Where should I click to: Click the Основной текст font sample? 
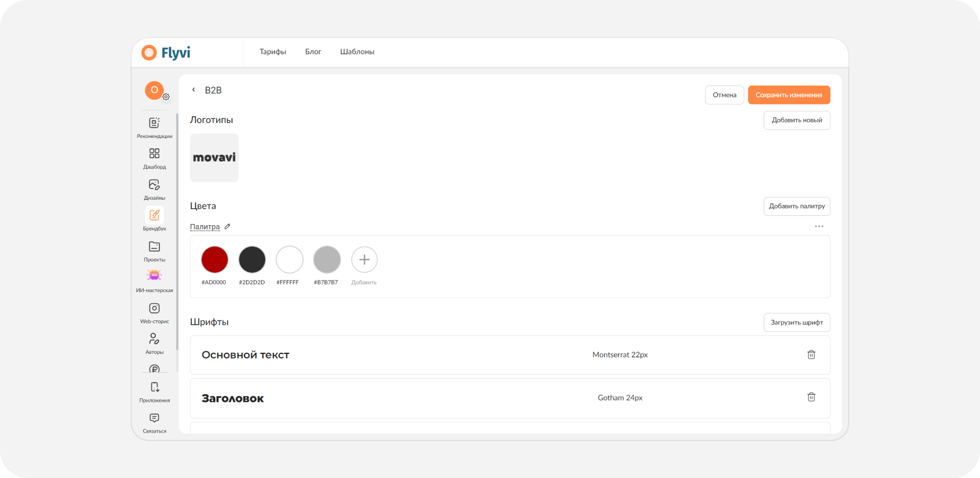[246, 355]
